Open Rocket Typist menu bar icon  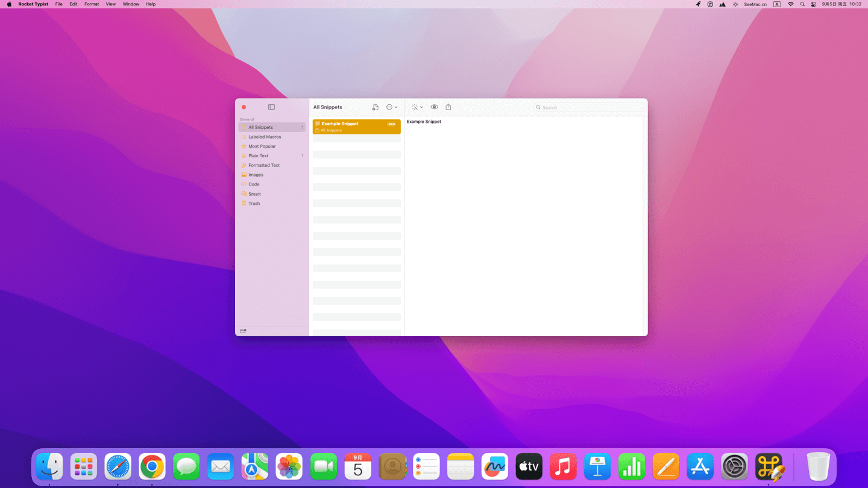698,4
